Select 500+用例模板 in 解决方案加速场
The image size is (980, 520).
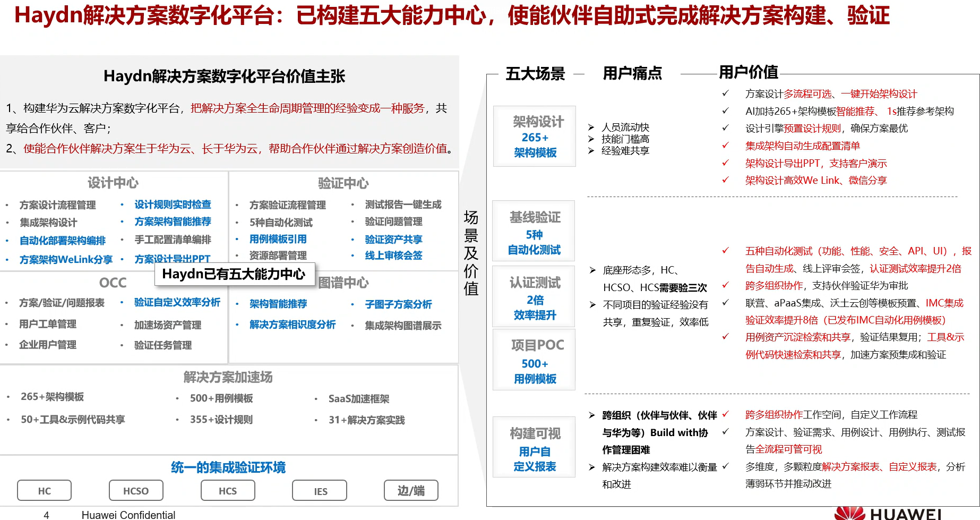pos(221,398)
